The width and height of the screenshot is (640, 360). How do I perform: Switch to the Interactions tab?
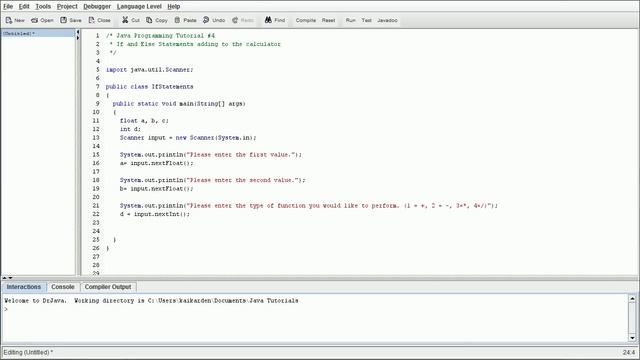pyautogui.click(x=24, y=287)
